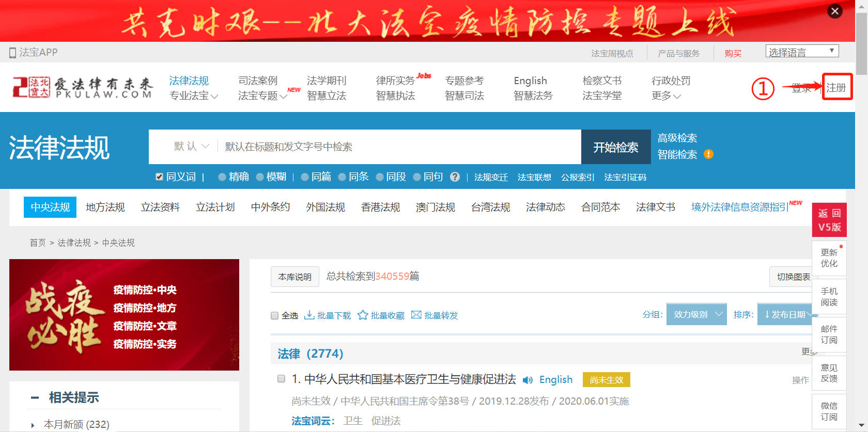This screenshot has width=868, height=432.
Task: Click the 批量收藏 star icon
Action: (x=363, y=315)
